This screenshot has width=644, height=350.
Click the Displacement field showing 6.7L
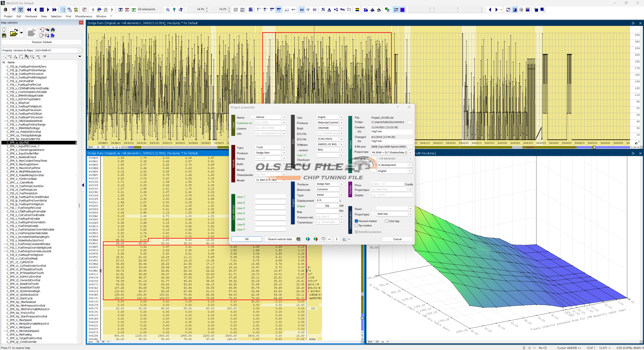(x=327, y=200)
